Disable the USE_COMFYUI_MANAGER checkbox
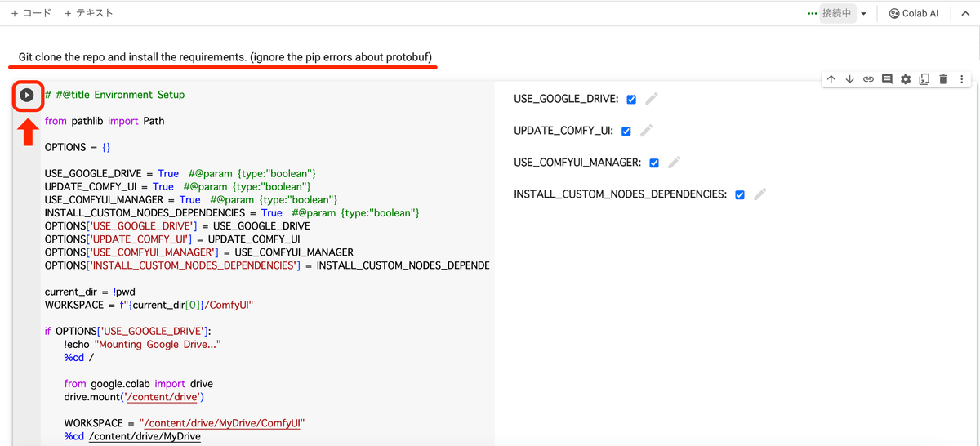Viewport: 980px width, 446px height. click(654, 163)
